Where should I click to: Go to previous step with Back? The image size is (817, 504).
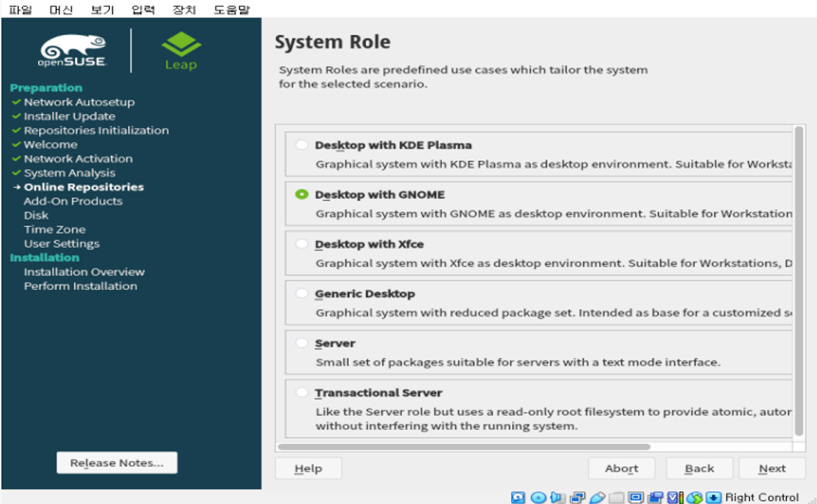(700, 468)
